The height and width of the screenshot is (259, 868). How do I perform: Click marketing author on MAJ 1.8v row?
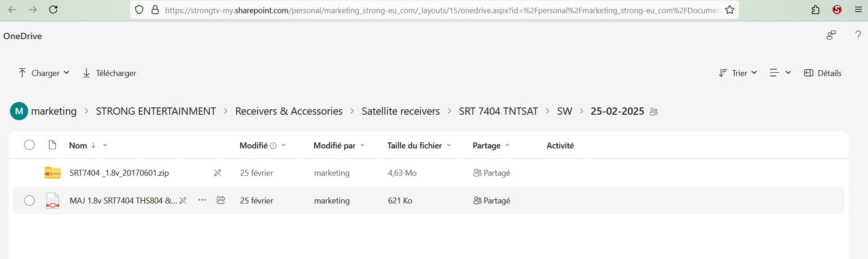tap(332, 200)
